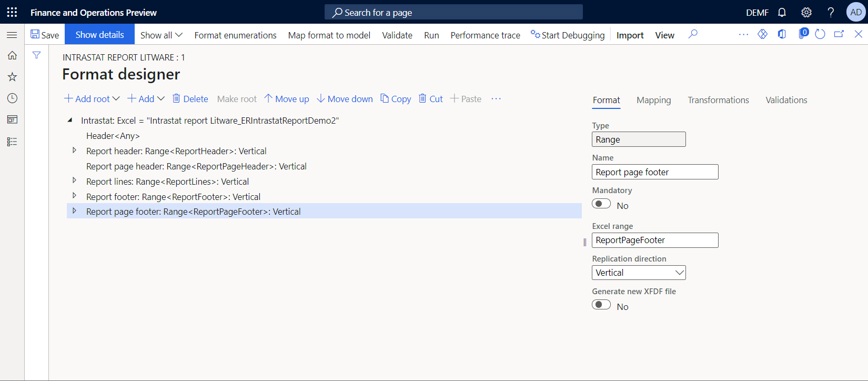This screenshot has height=381, width=868.
Task: Switch to the Transformations tab
Action: coord(718,100)
